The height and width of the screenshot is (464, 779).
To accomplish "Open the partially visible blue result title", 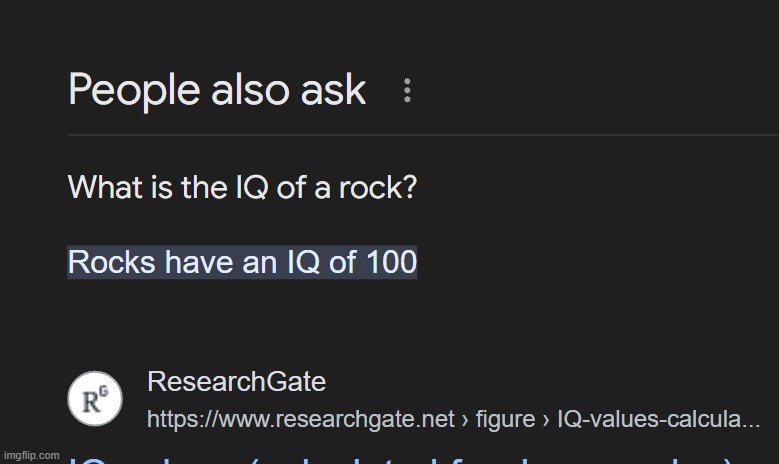I will point(400,459).
